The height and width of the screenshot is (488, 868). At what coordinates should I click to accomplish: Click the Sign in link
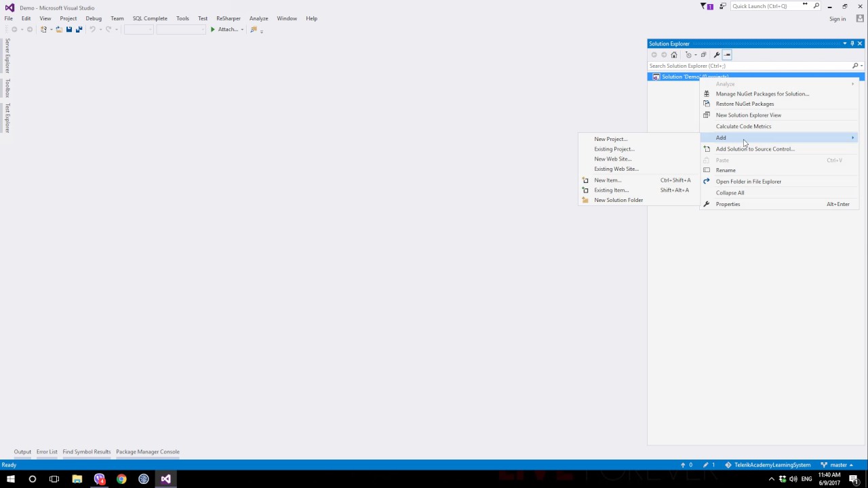tap(837, 18)
